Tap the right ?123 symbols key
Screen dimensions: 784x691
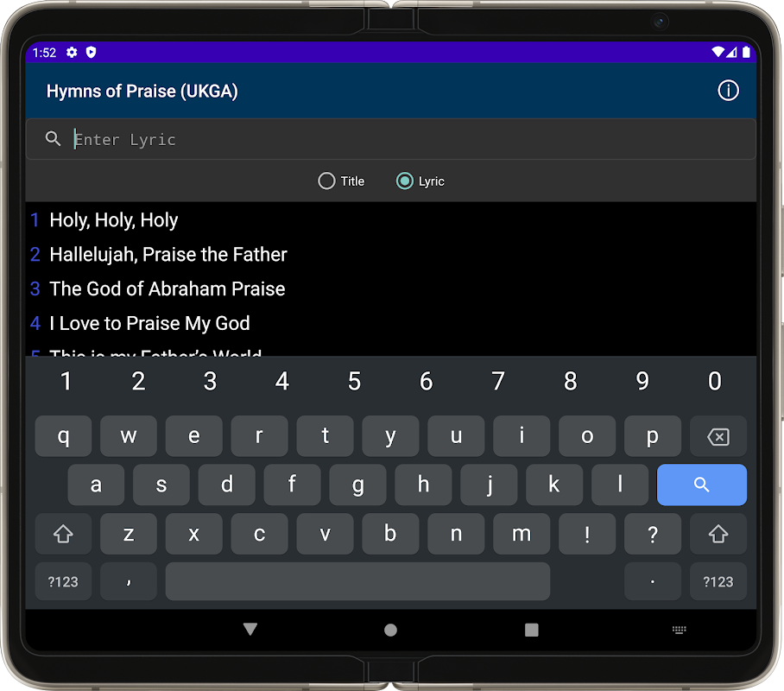(718, 581)
